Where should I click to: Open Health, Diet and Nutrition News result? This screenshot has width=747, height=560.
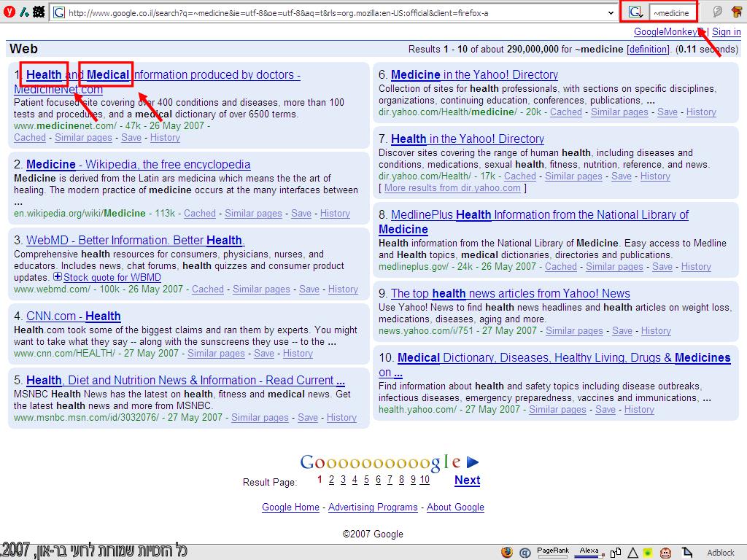click(x=185, y=381)
